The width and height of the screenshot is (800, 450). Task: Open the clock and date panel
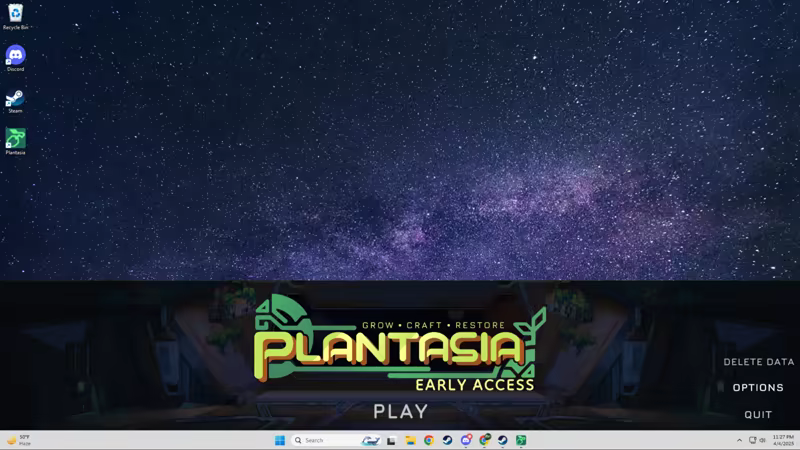pos(783,440)
